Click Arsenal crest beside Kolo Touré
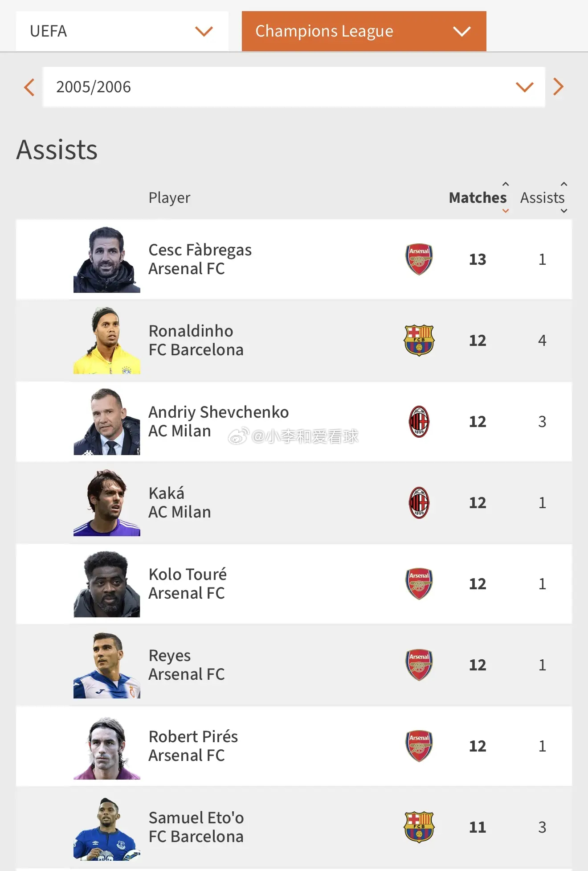Viewport: 588px width, 871px height. [x=419, y=583]
